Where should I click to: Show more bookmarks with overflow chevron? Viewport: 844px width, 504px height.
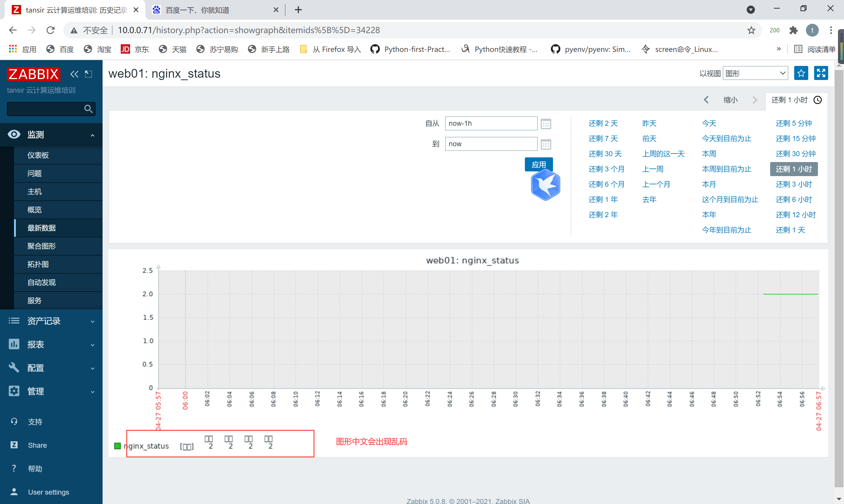779,49
